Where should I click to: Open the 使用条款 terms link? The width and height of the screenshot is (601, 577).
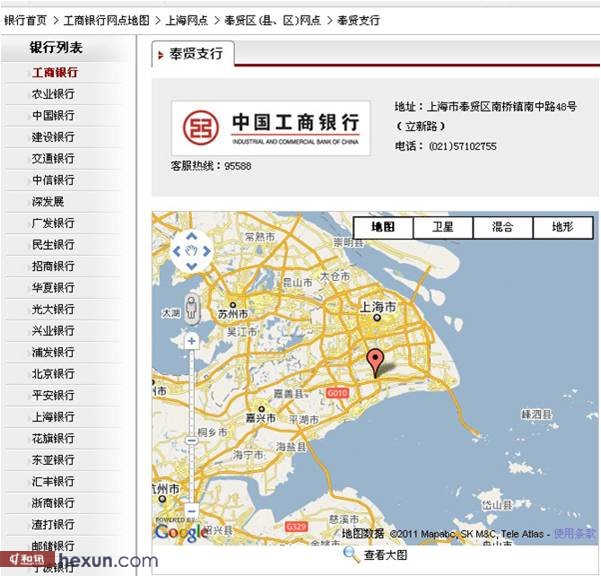click(x=576, y=533)
